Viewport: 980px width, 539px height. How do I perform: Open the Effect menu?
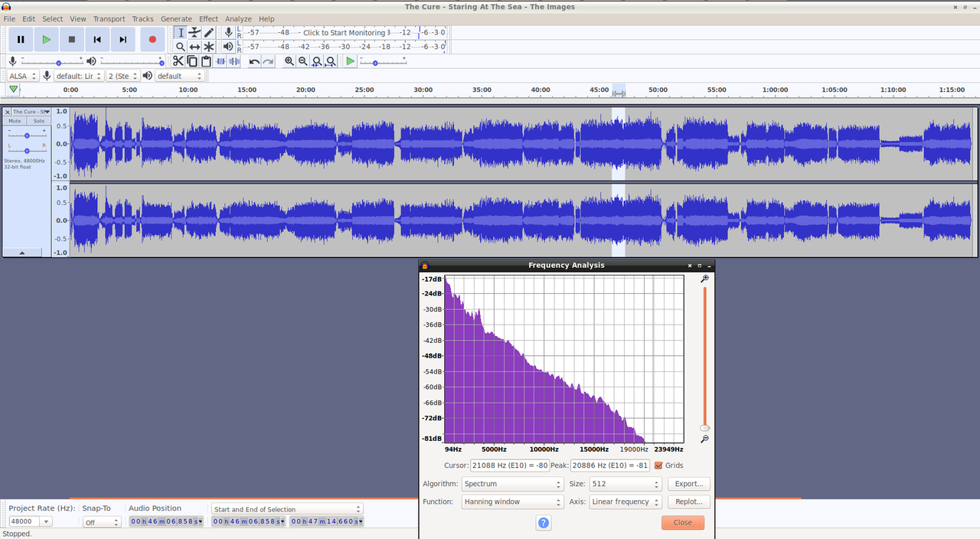point(208,18)
